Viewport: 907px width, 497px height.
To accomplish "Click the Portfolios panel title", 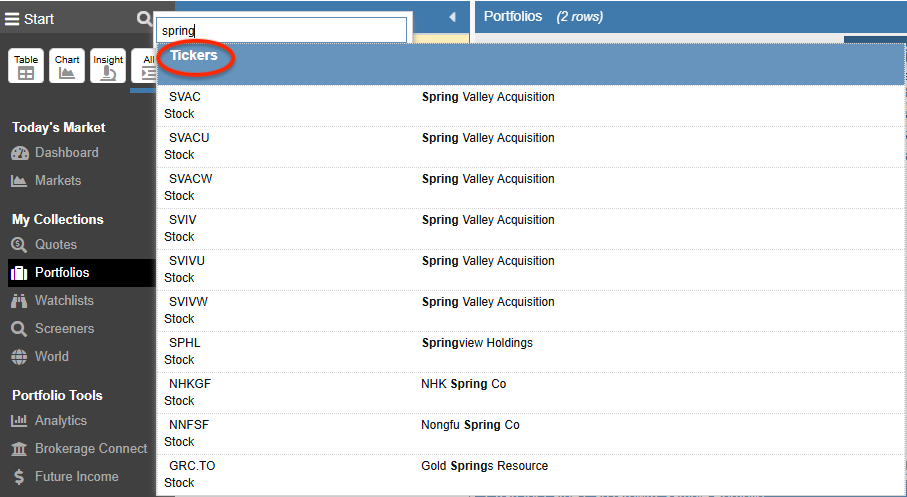I will coord(513,17).
